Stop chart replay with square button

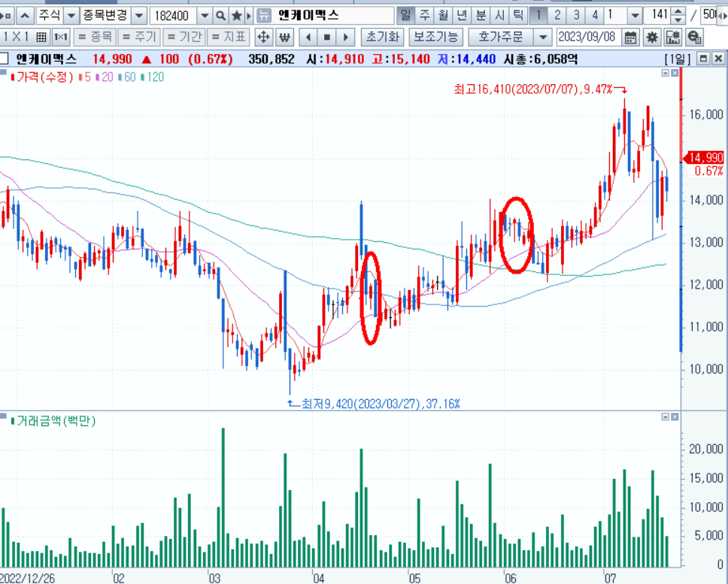pyautogui.click(x=327, y=37)
